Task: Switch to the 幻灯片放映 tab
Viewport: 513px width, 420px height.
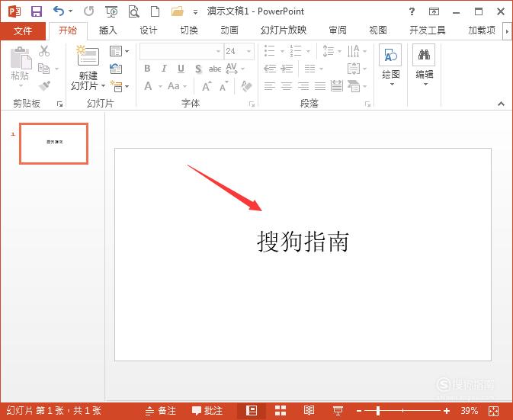Action: (284, 30)
